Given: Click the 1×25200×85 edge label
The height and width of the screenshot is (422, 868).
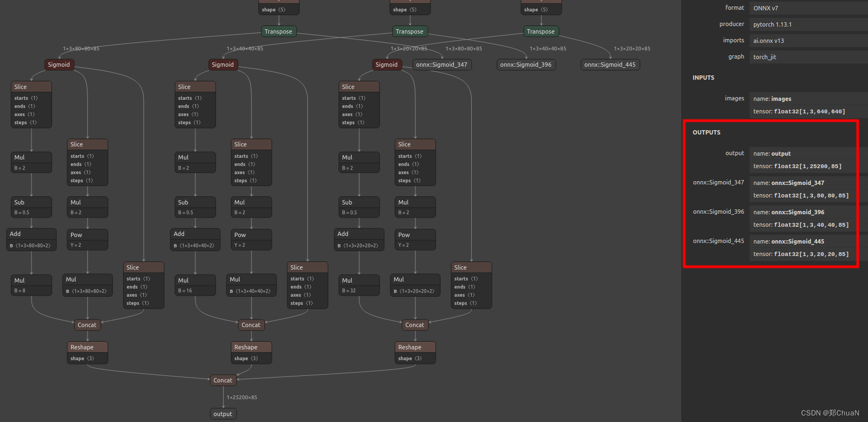Looking at the screenshot, I should pyautogui.click(x=242, y=398).
